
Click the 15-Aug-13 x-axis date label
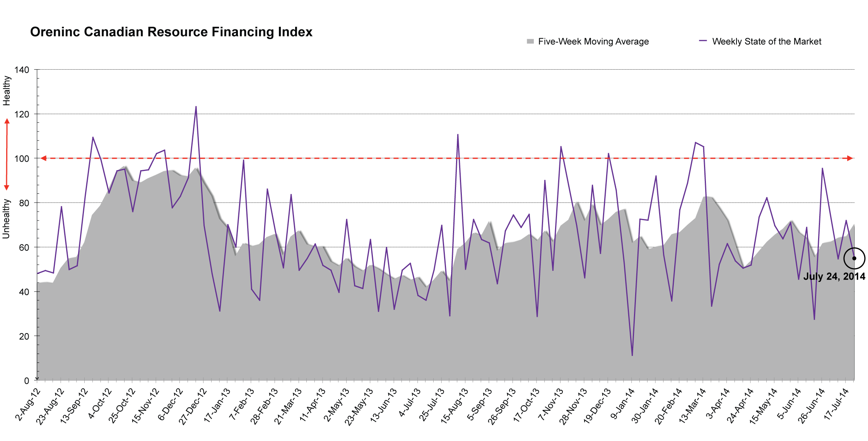pyautogui.click(x=455, y=406)
